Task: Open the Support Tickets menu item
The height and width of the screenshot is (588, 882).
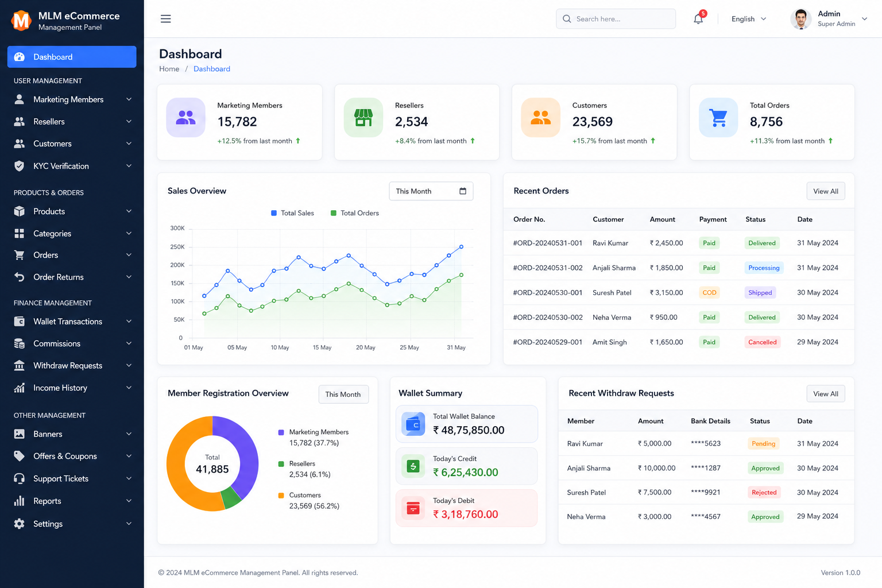Action: (72, 478)
